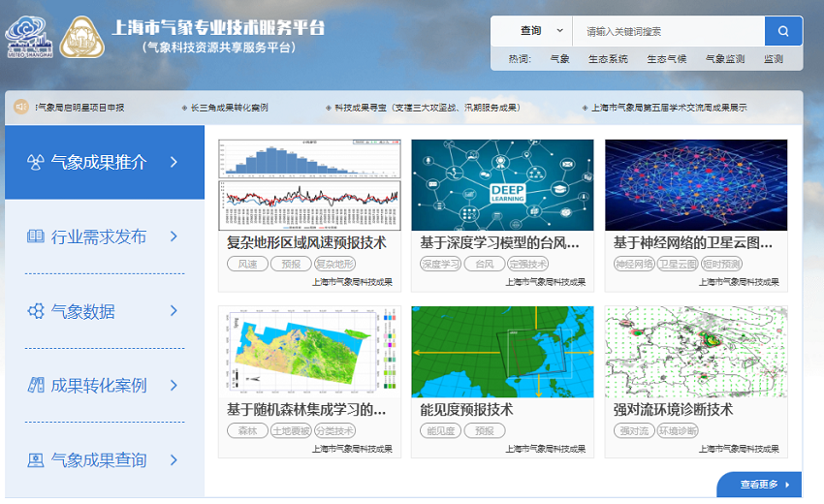This screenshot has height=504, width=824.
Task: Expand chevron of 气象成果推介
Action: pos(174,162)
